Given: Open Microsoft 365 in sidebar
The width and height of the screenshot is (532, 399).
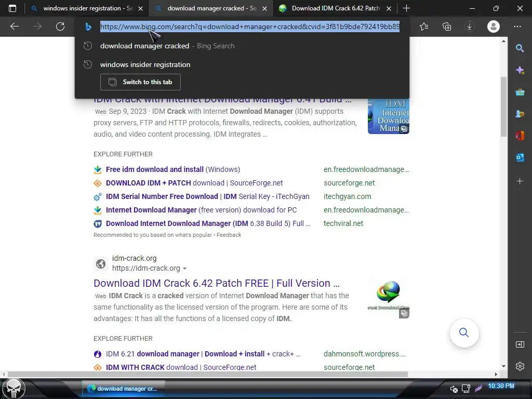Looking at the screenshot, I should point(520,136).
